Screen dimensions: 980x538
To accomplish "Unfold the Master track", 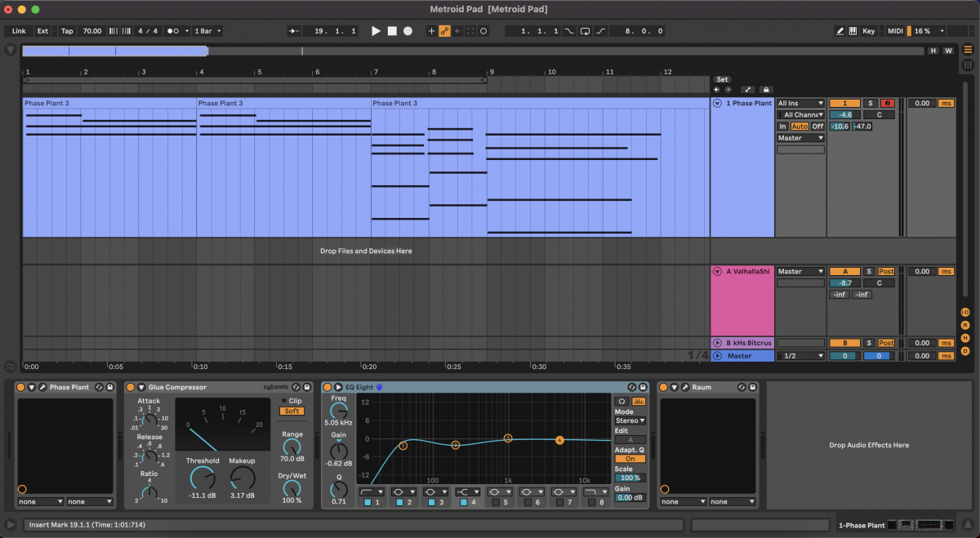I will point(718,356).
